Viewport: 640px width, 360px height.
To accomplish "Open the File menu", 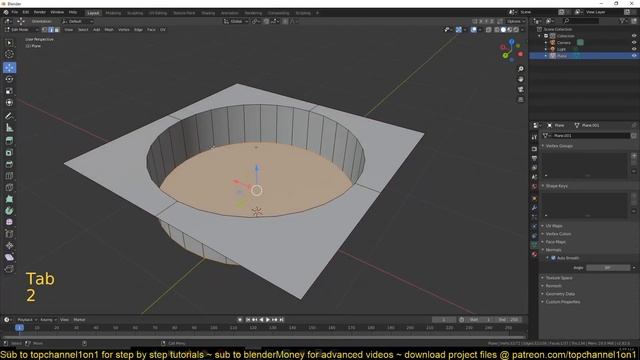I will (x=15, y=12).
